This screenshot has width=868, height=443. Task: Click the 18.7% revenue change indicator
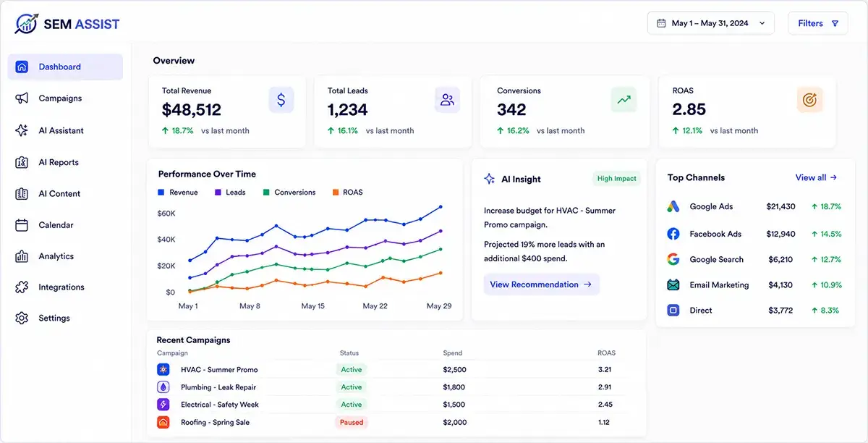[x=178, y=131]
